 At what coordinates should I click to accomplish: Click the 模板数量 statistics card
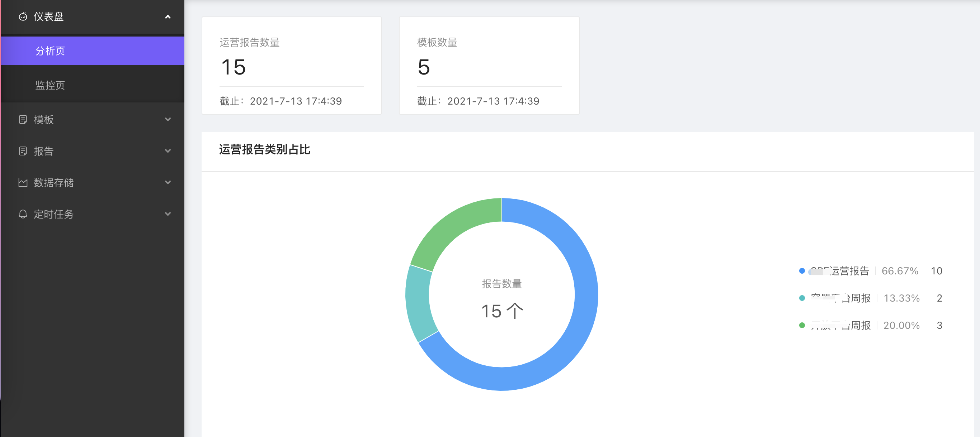pos(489,65)
